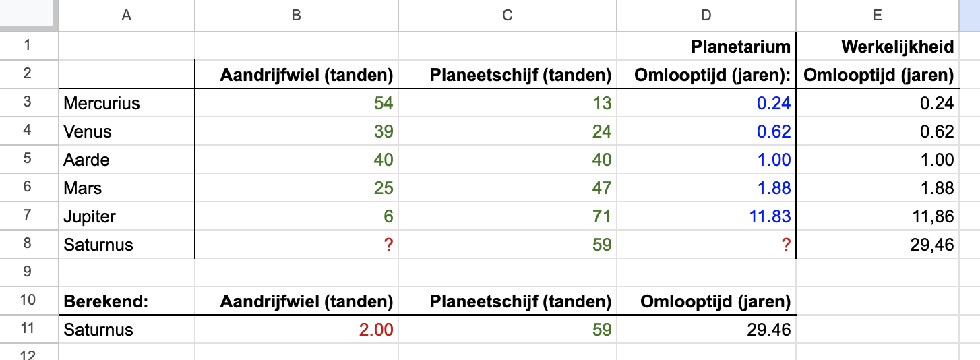
Task: Click the Planetarium header cell
Action: 706,47
